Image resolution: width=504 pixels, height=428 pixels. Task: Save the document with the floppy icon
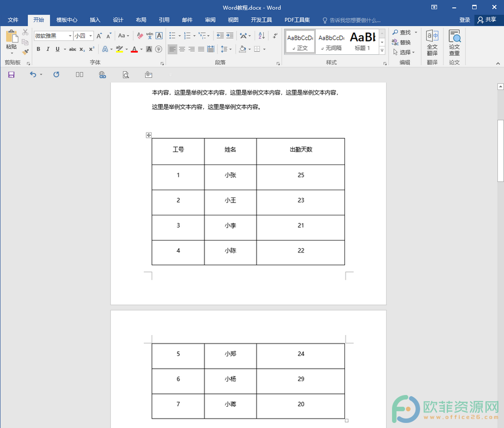click(x=11, y=75)
